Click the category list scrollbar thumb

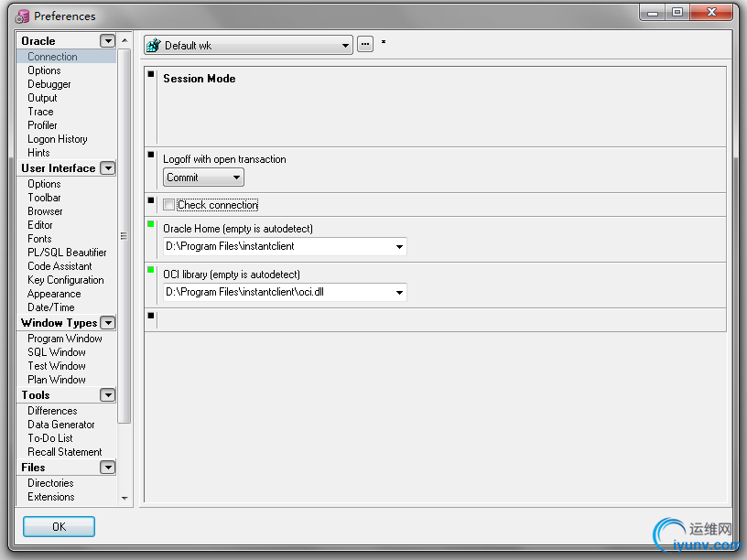(124, 236)
